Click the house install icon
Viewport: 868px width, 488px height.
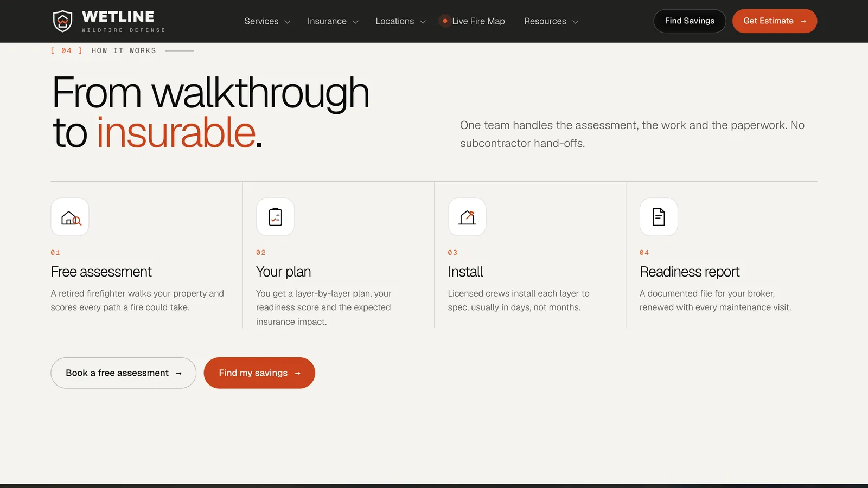[x=467, y=217]
